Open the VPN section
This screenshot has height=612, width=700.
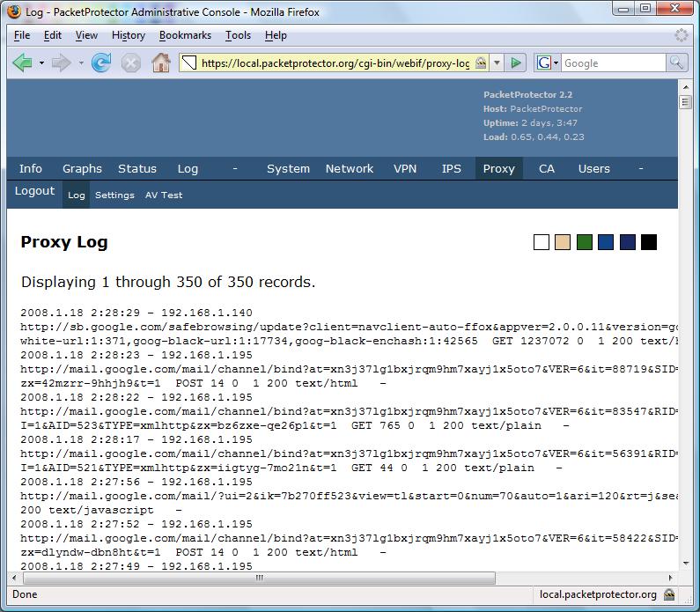[405, 169]
